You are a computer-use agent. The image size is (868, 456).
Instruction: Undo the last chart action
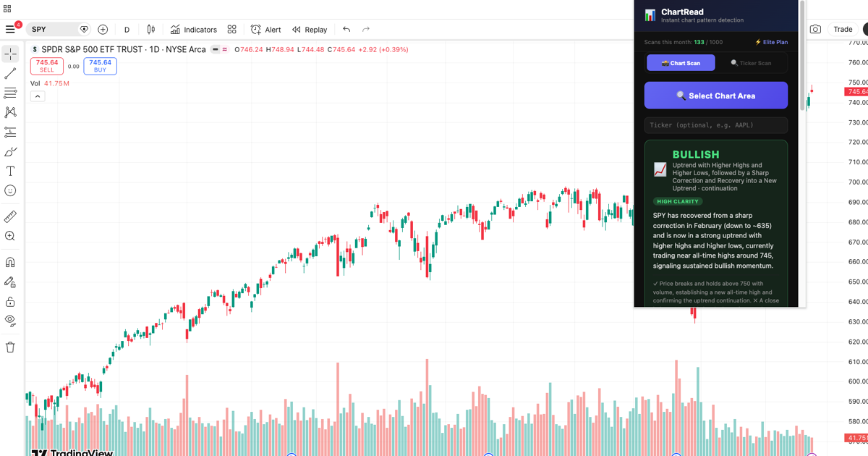[x=346, y=30]
